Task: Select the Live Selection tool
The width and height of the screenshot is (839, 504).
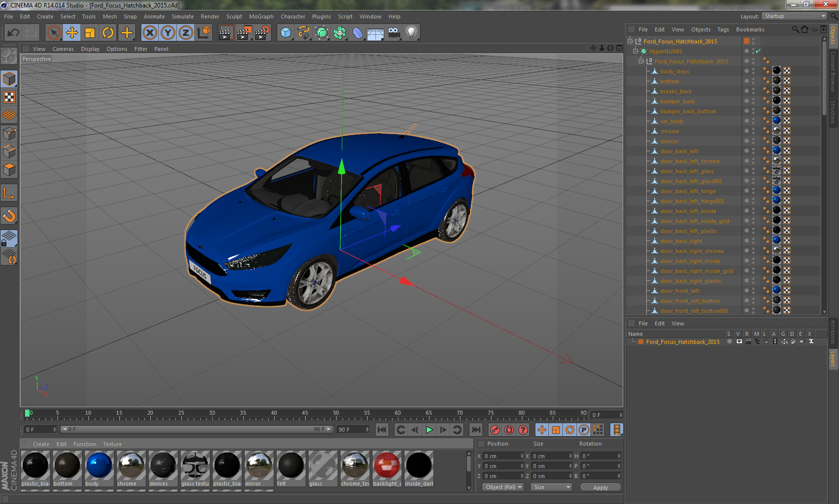Action: point(53,33)
